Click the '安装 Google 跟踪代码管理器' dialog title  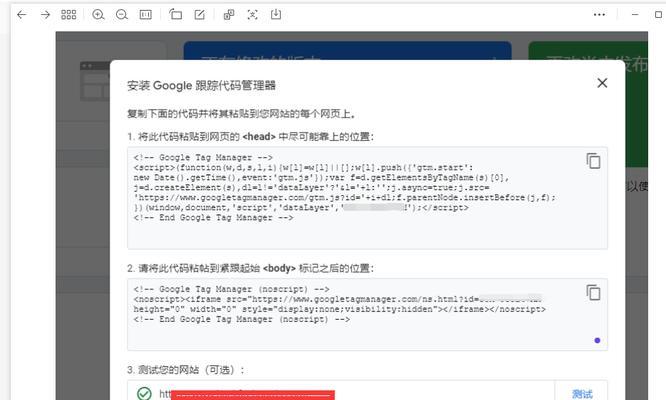point(201,85)
